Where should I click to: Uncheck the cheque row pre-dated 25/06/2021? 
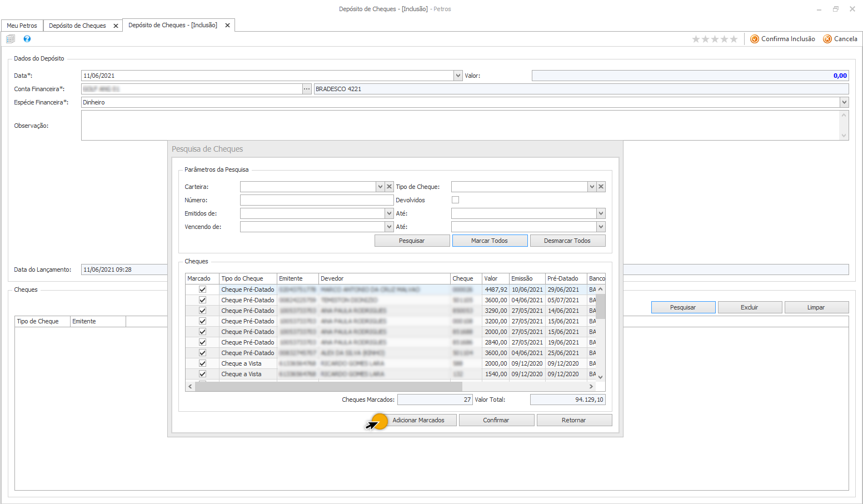[203, 353]
